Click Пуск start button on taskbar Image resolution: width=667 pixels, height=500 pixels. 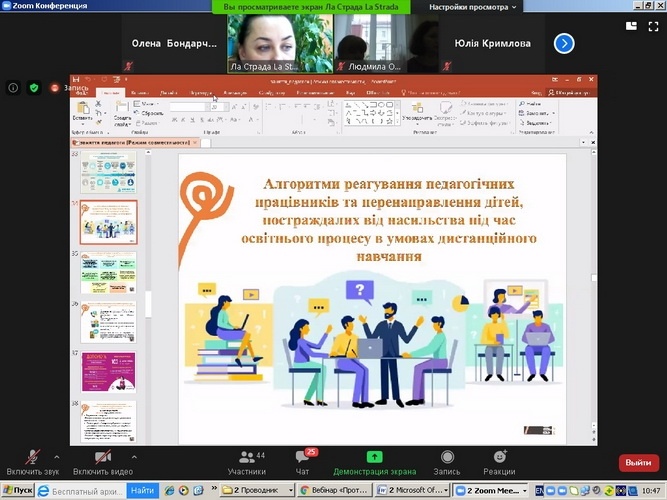[18, 491]
